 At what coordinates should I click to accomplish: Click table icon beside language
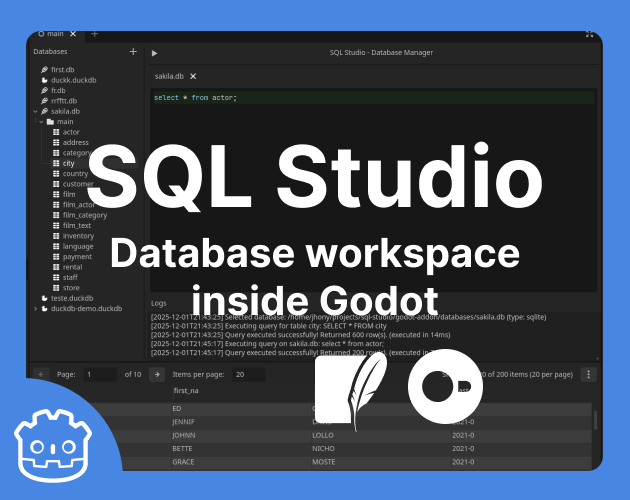(x=56, y=246)
